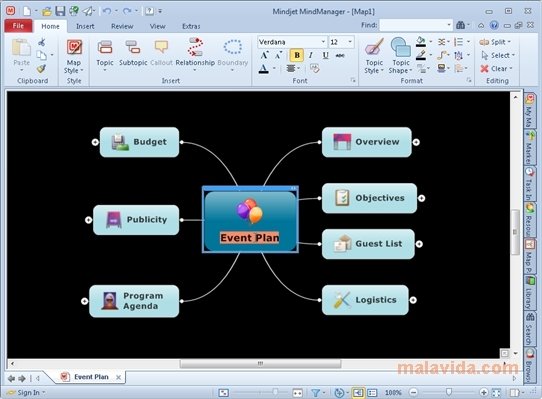Click the Undo arrow icon
The image size is (542, 399).
[107, 11]
